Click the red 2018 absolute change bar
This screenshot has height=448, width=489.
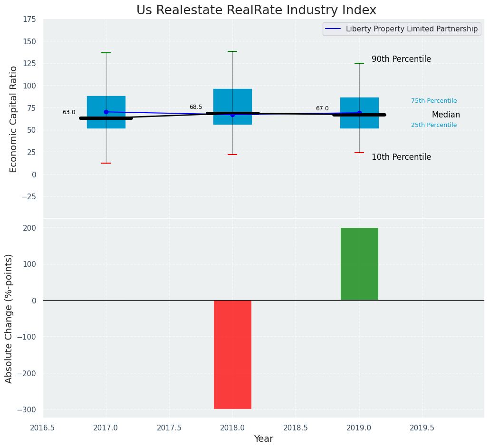[x=232, y=354]
